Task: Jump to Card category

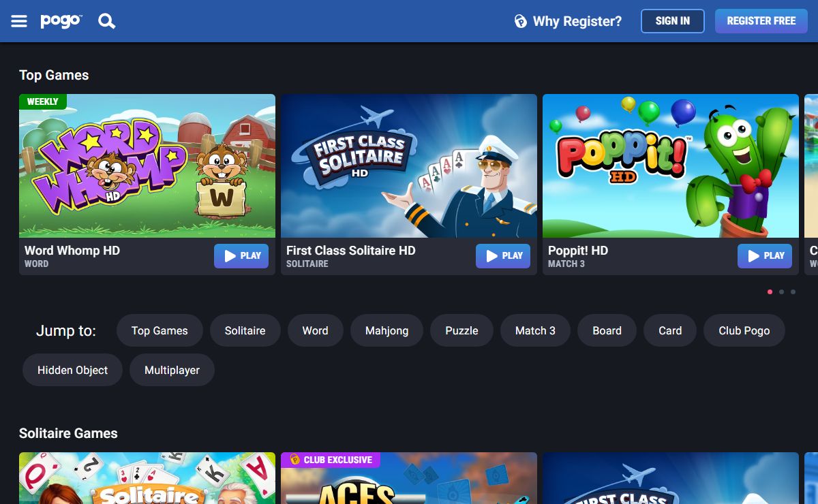Action: tap(670, 331)
